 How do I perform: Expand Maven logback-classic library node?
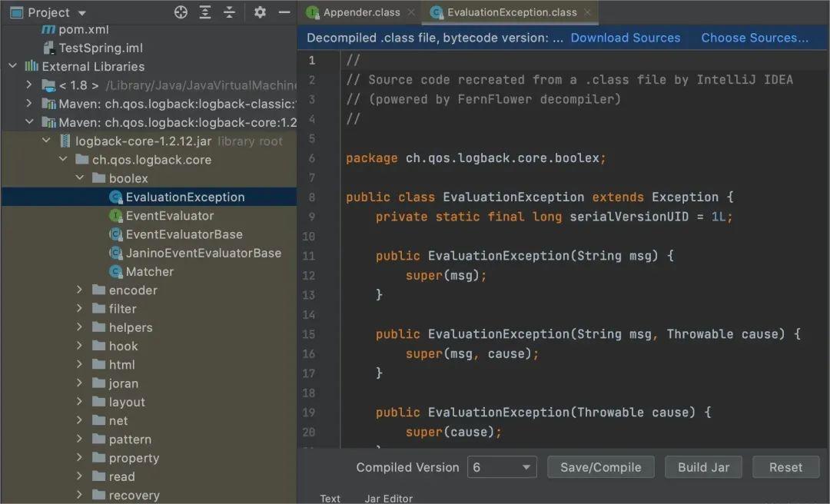coord(30,103)
